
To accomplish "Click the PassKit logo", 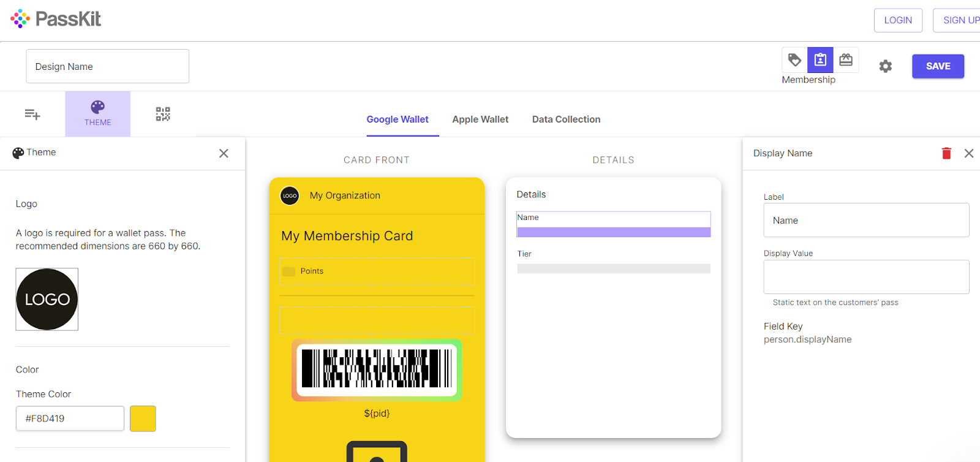I will 56,19.
